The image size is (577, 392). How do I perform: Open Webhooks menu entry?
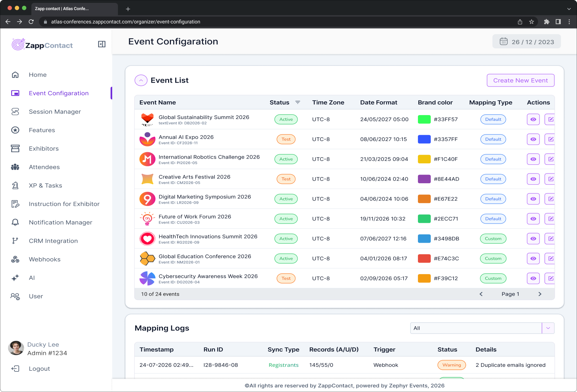pyautogui.click(x=45, y=259)
